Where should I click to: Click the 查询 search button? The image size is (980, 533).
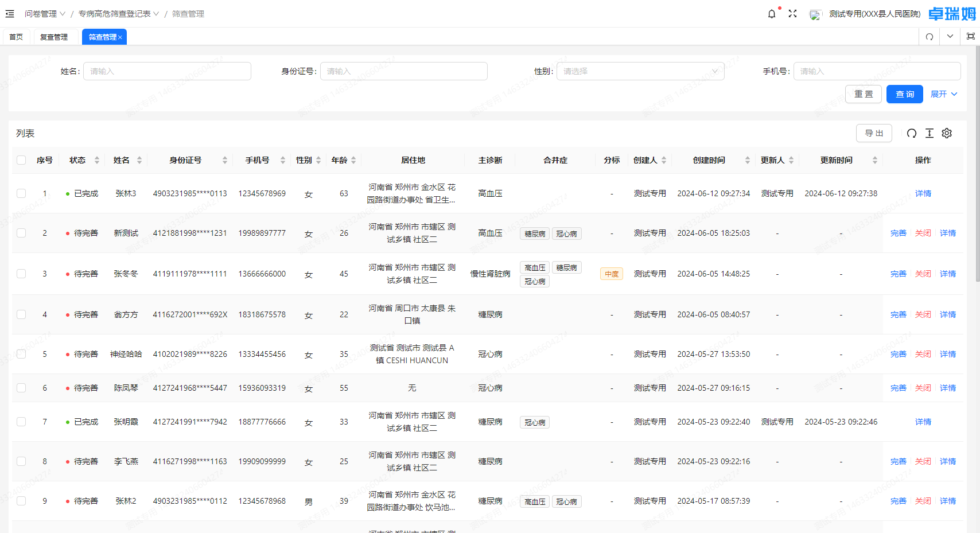click(904, 94)
